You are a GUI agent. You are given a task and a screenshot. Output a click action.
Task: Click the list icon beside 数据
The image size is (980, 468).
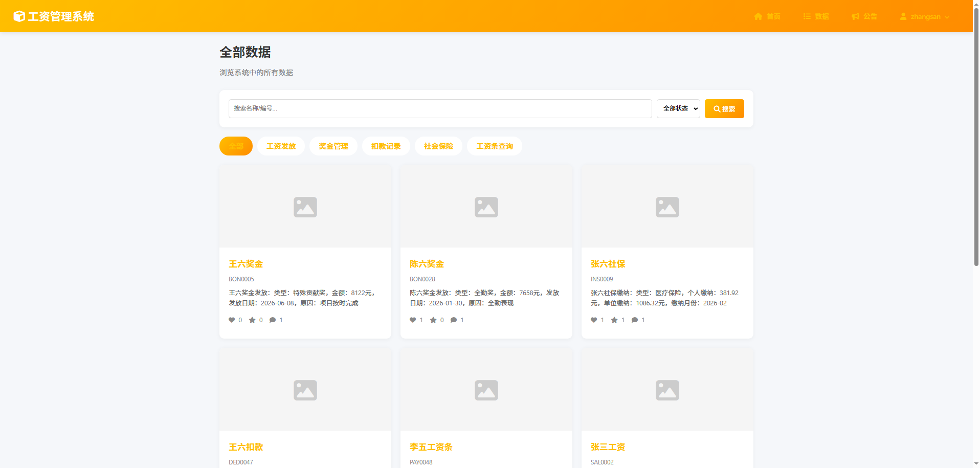(807, 16)
